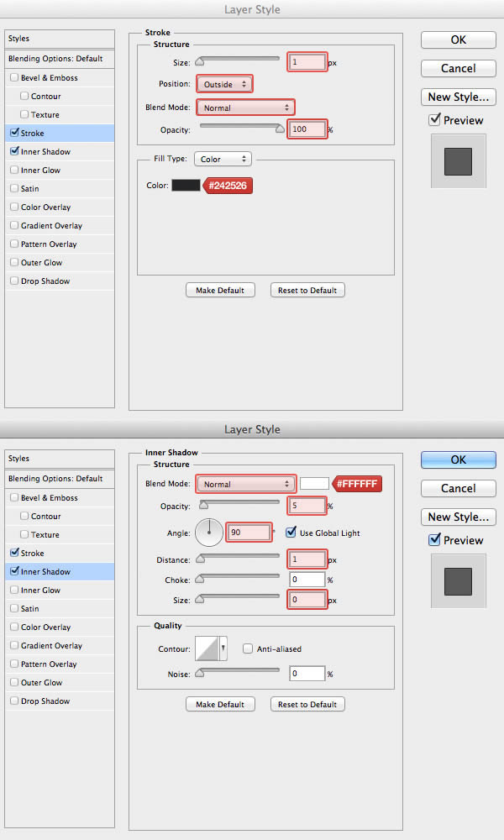Toggle Preview checkbox in upper dialog

[435, 120]
